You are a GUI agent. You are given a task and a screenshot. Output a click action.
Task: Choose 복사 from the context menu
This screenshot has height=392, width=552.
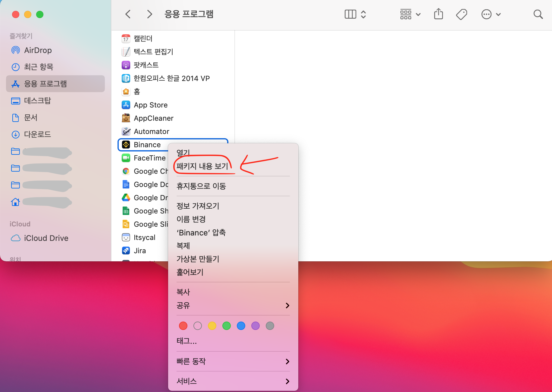coord(233,292)
